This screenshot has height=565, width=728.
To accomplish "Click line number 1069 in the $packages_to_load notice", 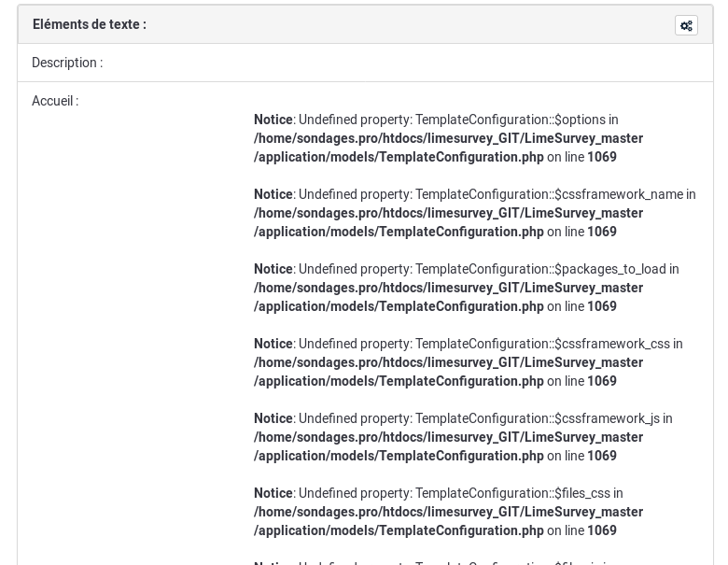I will coord(602,306).
